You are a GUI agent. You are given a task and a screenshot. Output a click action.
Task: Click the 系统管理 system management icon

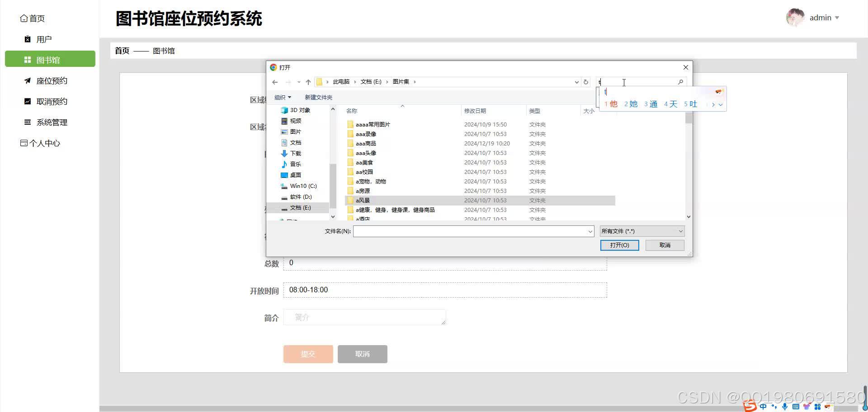pos(27,122)
